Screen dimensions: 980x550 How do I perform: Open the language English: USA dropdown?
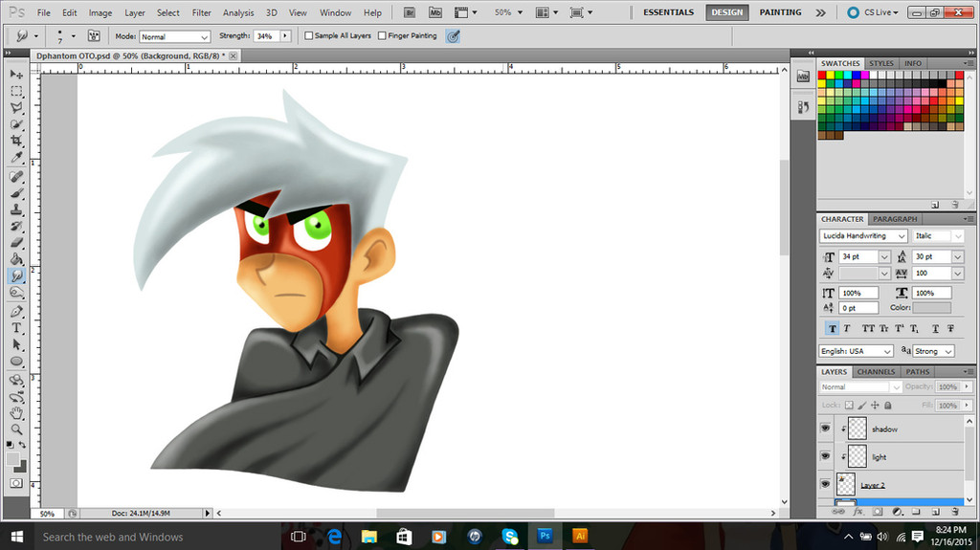[856, 351]
